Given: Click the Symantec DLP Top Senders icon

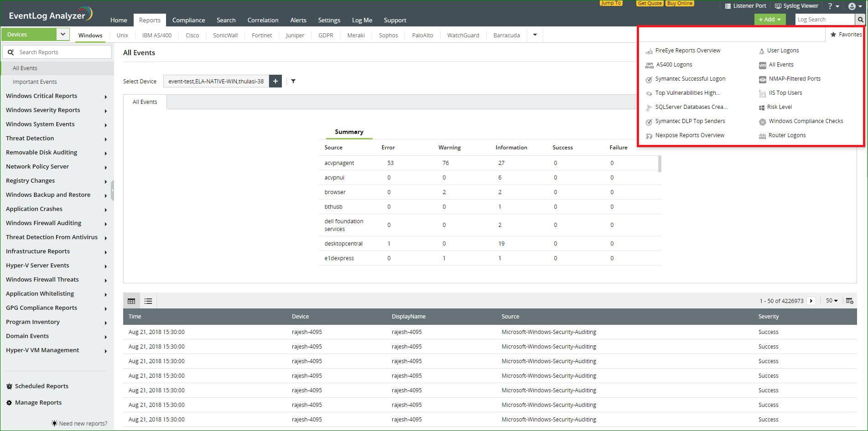Looking at the screenshot, I should [649, 122].
